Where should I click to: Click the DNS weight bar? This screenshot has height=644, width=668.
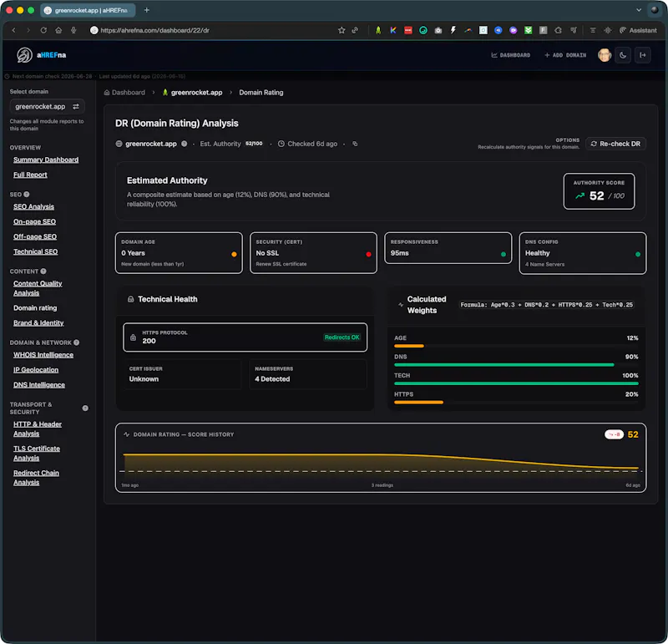click(x=516, y=364)
